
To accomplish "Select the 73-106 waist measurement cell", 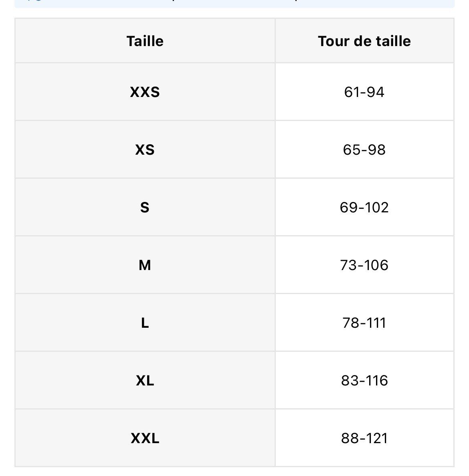I will pyautogui.click(x=364, y=265).
